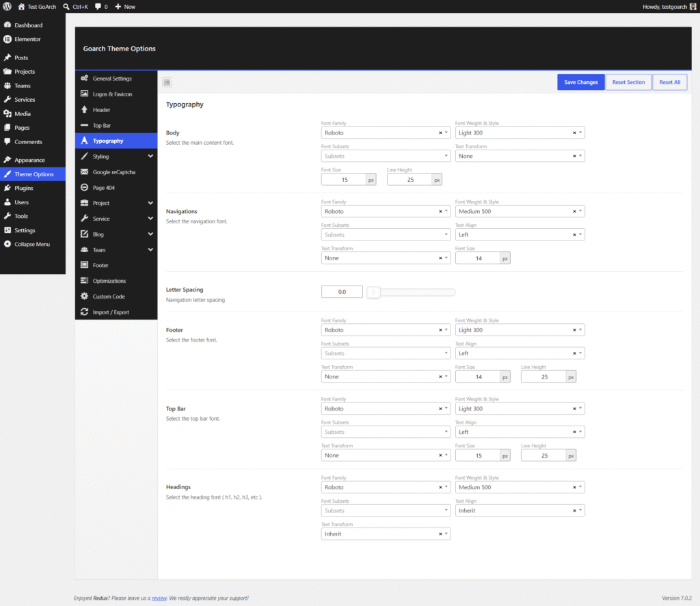The image size is (700, 606).
Task: Open Body Font Weight Light 300 dropdown
Action: [520, 133]
